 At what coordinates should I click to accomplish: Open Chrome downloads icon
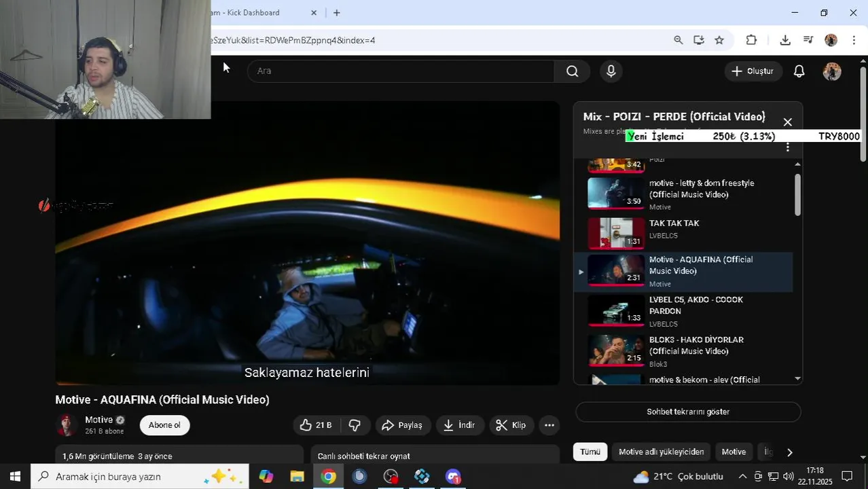(785, 40)
